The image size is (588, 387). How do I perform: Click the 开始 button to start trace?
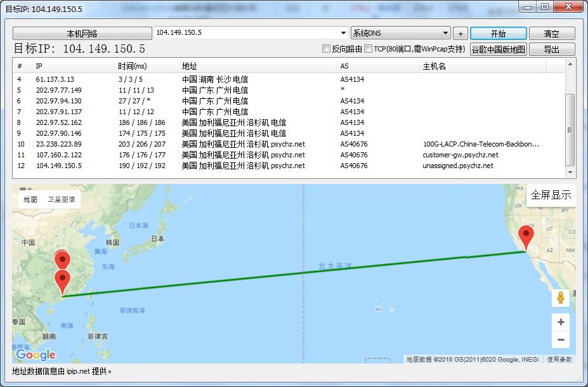pos(498,34)
